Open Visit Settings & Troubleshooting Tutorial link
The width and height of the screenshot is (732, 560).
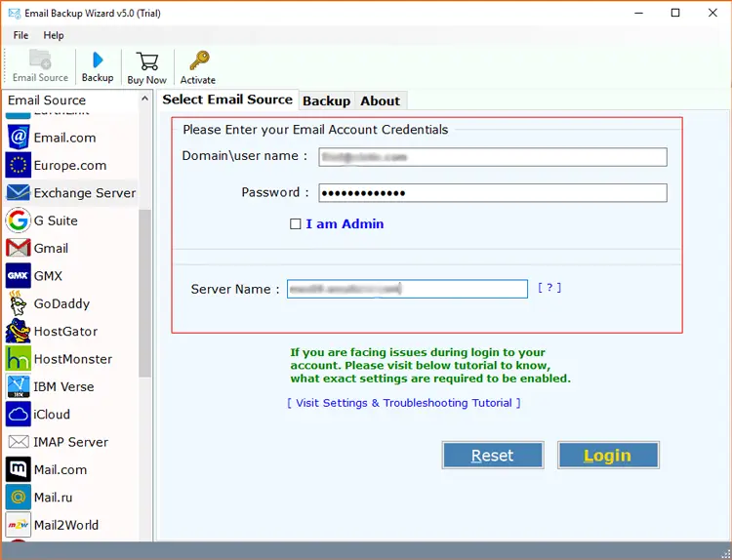click(404, 403)
